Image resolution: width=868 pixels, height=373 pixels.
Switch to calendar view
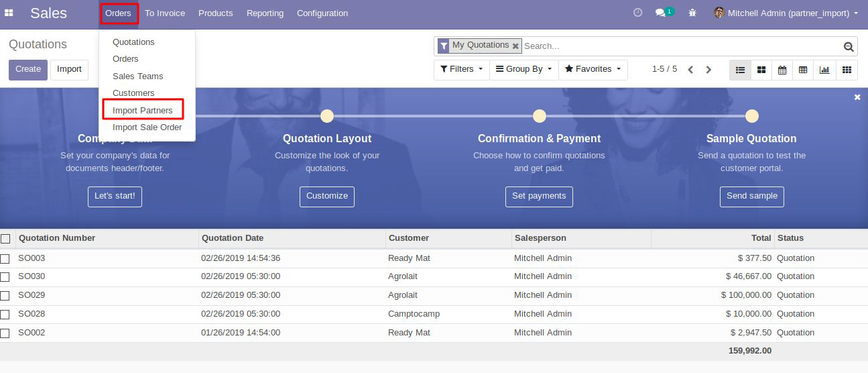[782, 69]
